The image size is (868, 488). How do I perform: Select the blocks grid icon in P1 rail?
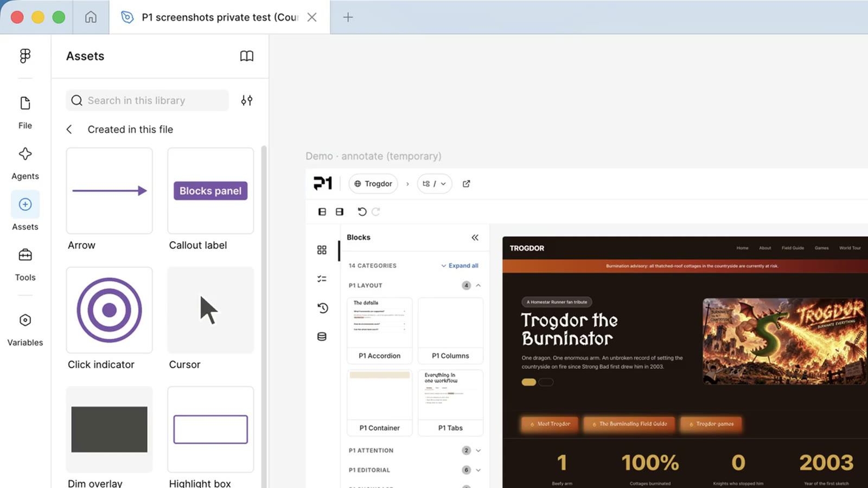click(322, 250)
